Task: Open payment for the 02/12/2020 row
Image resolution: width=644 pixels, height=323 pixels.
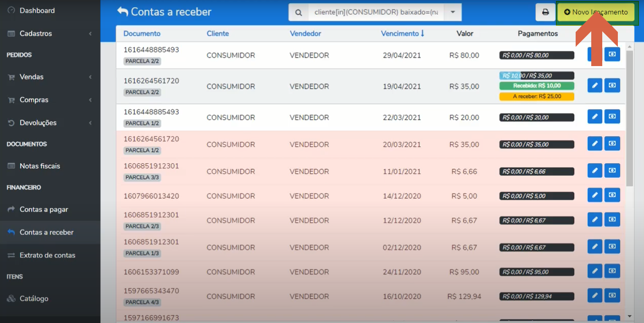Action: 612,246
